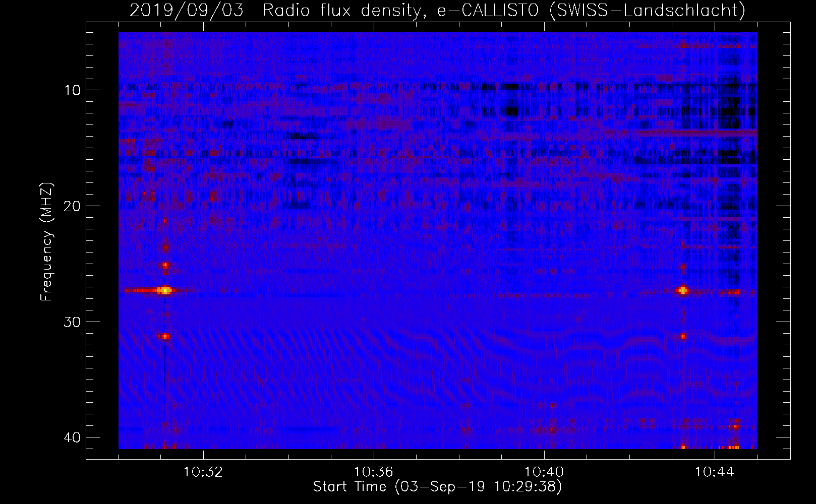Click the bright yellow burst at 27 MHz near 10:43
Viewport: 816px width, 504px height.
click(683, 290)
